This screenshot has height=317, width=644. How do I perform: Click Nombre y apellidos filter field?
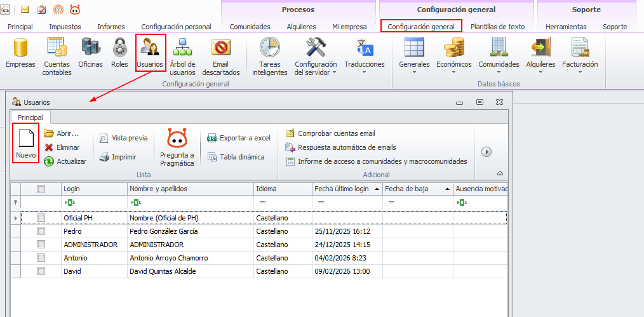pyautogui.click(x=191, y=202)
